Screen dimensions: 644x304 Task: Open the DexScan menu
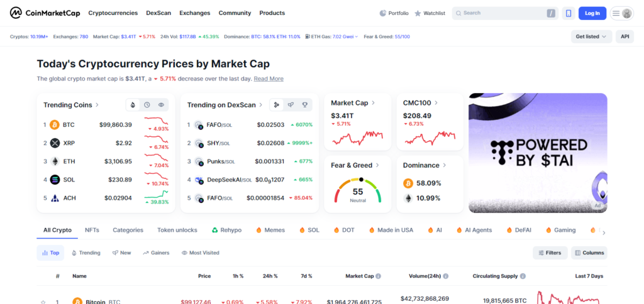click(x=158, y=13)
